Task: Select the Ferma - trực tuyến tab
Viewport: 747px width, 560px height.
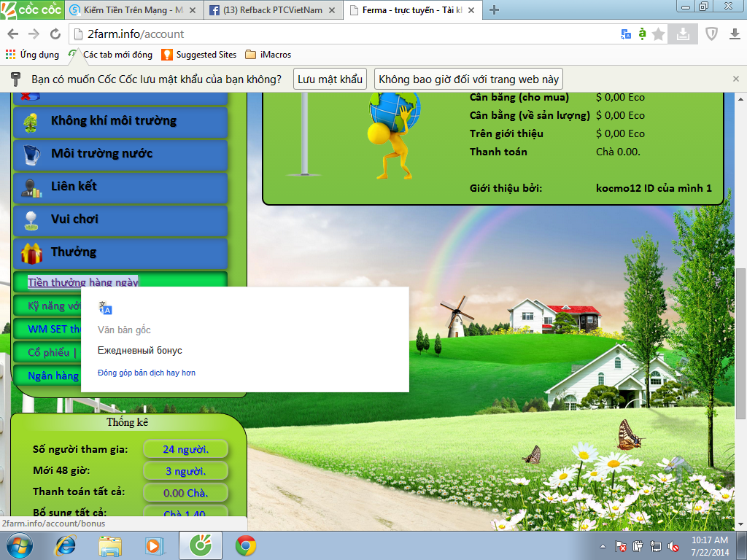Action: (412, 10)
